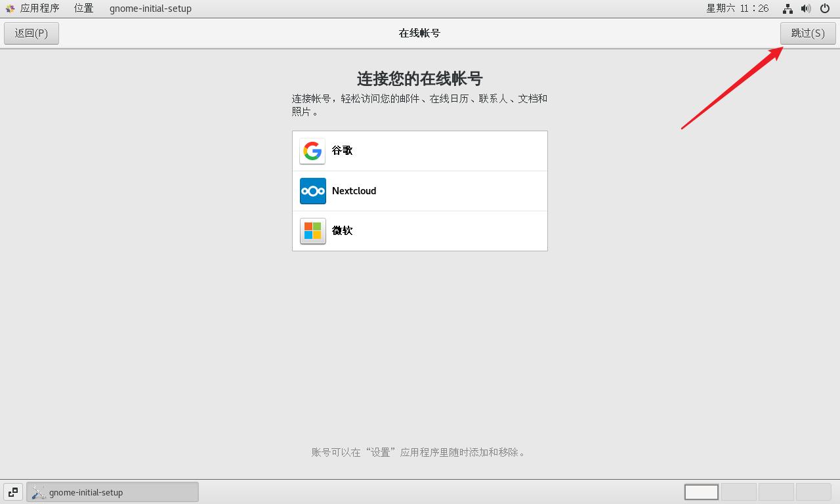The width and height of the screenshot is (840, 504).
Task: Switch to second workspace in the switcher
Action: click(x=739, y=492)
